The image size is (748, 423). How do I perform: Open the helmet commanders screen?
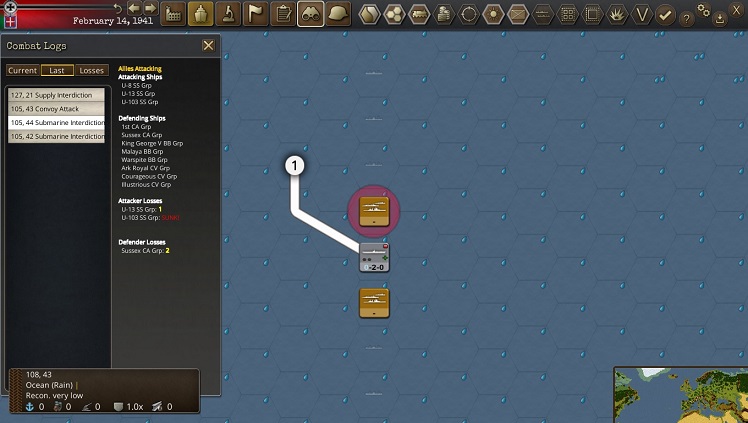pyautogui.click(x=339, y=13)
